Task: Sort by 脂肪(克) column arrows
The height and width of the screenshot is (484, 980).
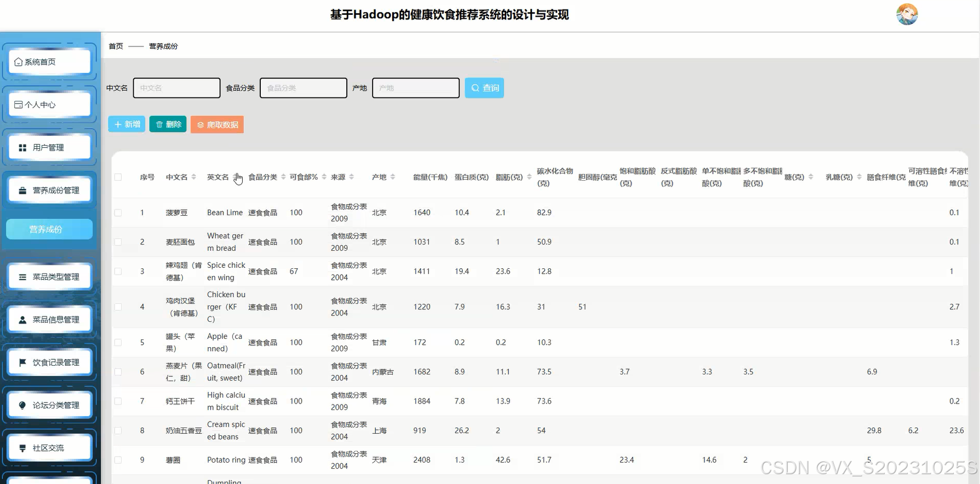Action: (x=529, y=177)
